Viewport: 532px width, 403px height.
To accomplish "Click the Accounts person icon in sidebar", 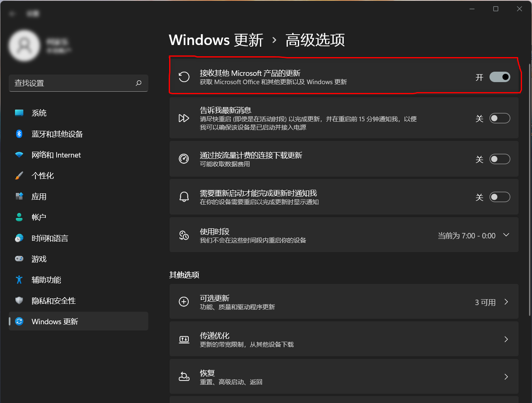I will click(x=19, y=217).
